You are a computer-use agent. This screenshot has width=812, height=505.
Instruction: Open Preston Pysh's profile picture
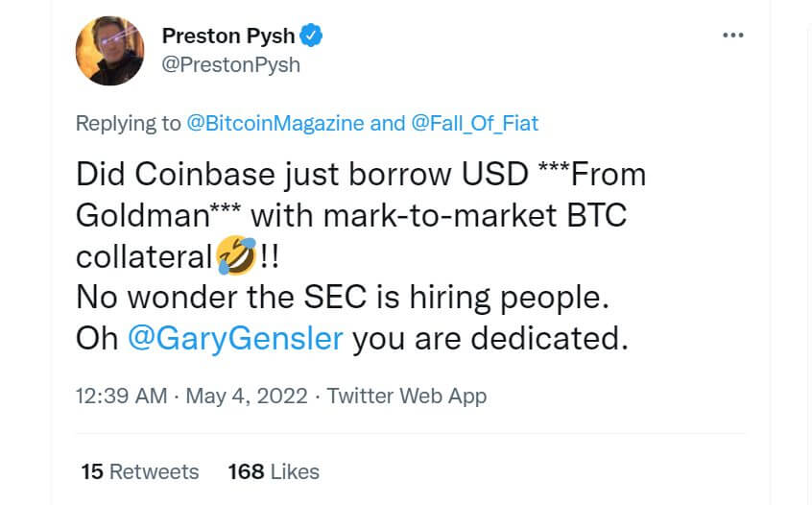pos(109,51)
